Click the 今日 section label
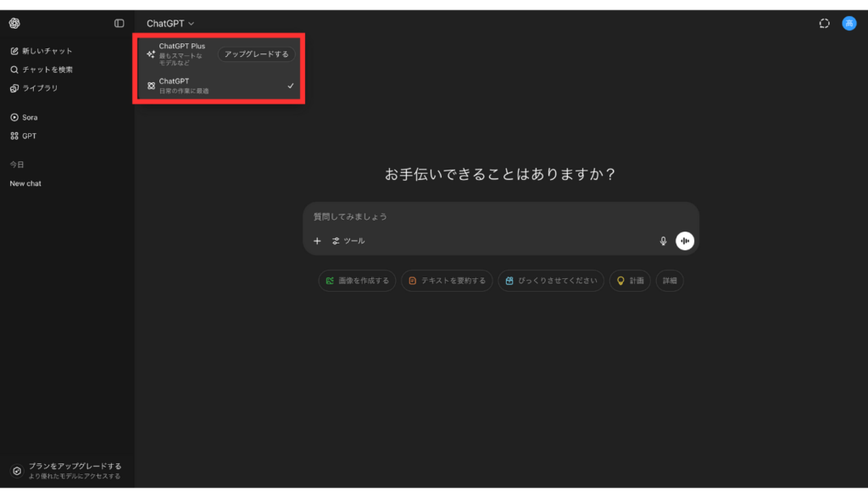Screen dimensions: 868x498 click(17, 165)
